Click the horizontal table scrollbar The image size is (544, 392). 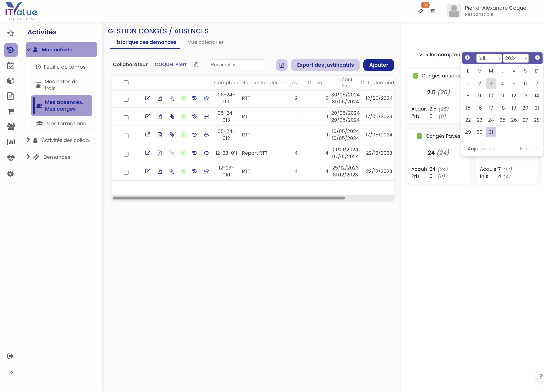pos(228,198)
